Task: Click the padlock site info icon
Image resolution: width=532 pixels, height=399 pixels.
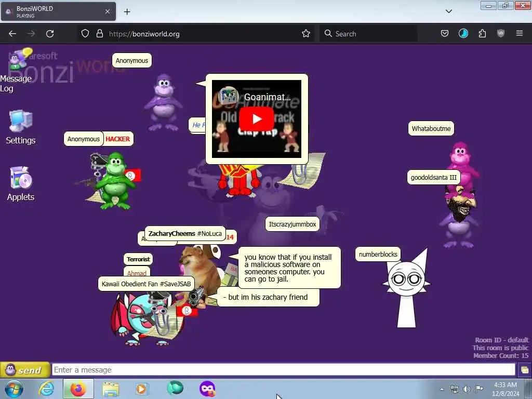Action: (x=99, y=34)
